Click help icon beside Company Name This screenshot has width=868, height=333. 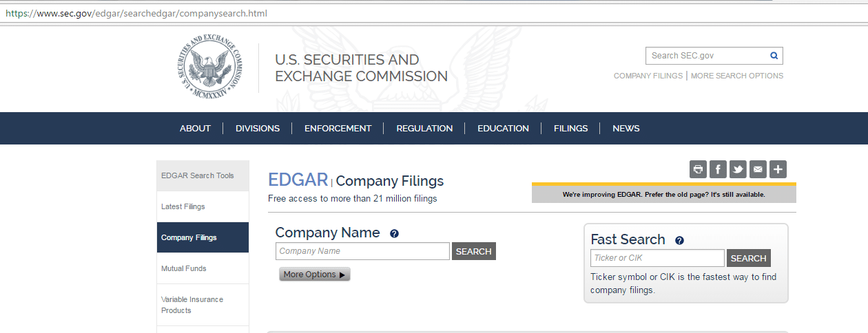pyautogui.click(x=394, y=234)
